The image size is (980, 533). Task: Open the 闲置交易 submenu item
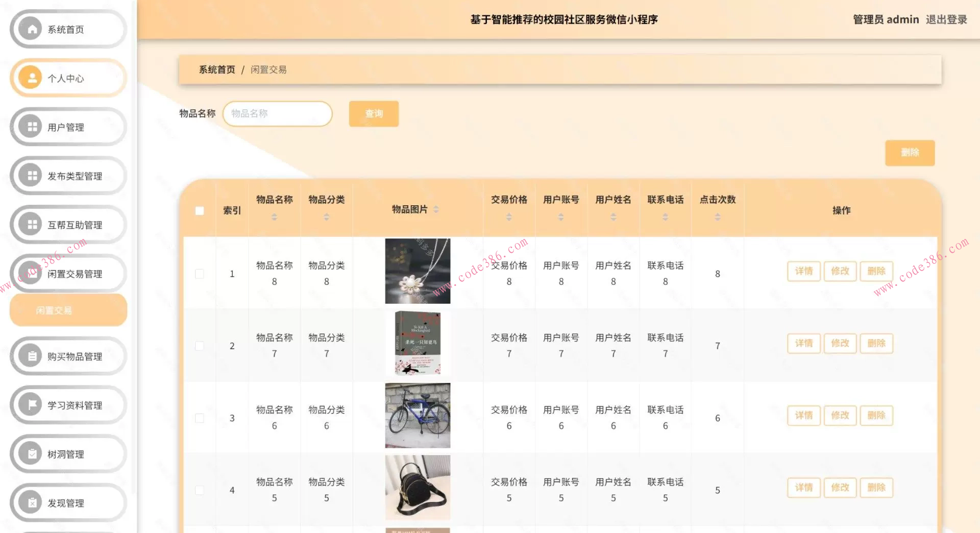(68, 309)
